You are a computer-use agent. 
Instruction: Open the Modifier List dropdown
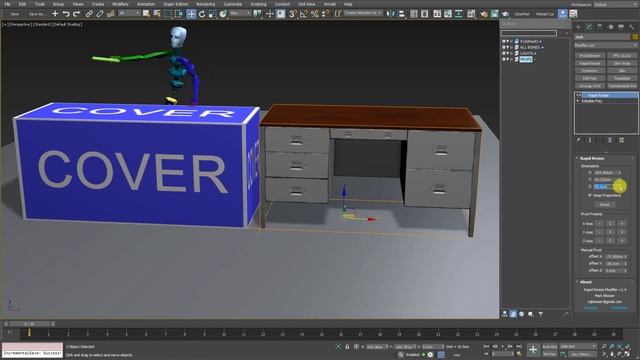tap(606, 46)
